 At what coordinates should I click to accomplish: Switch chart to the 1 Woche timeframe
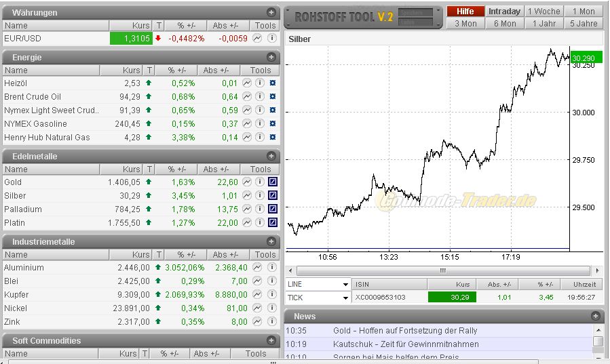click(544, 12)
